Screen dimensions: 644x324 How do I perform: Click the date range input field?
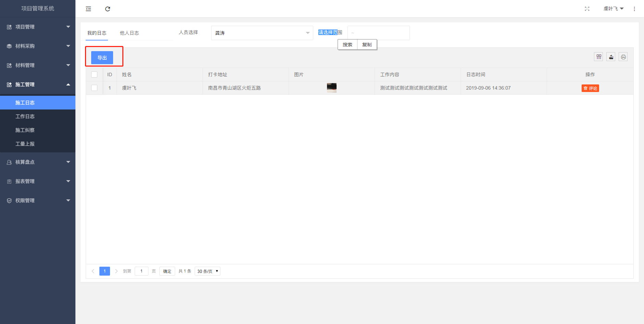pyautogui.click(x=379, y=33)
